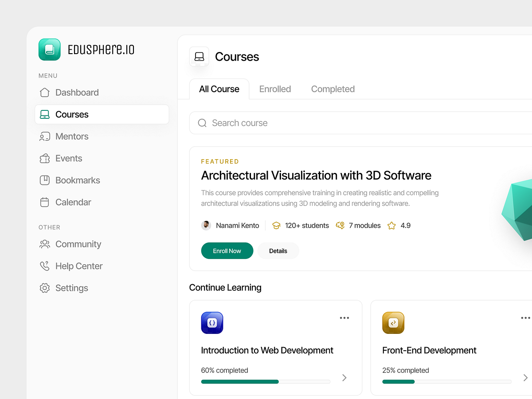Click the Help Center phone icon
Viewport: 532px width, 399px height.
45,266
